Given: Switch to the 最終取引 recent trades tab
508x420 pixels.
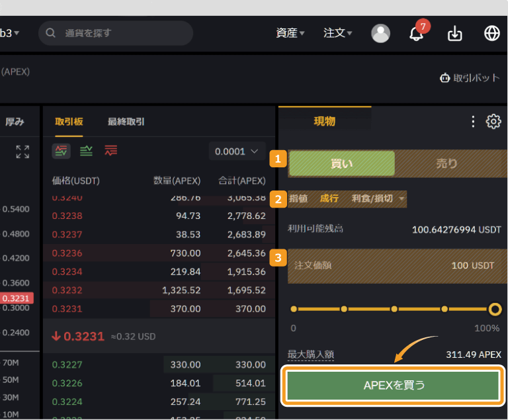Looking at the screenshot, I should point(126,122).
